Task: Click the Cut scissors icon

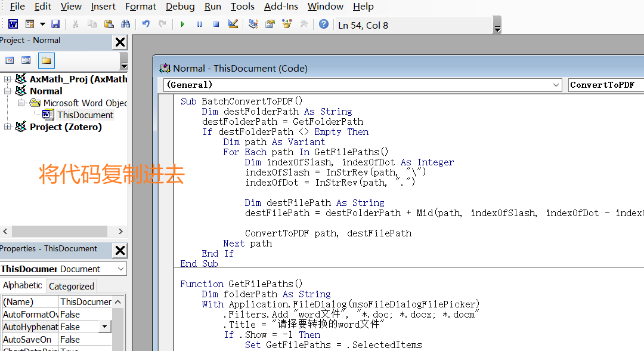Action: 75,24
